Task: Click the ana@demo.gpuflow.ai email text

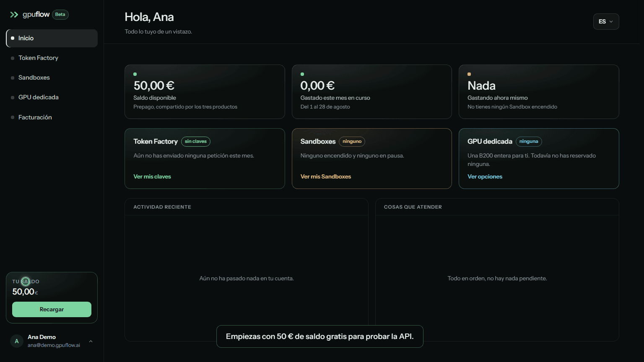Action: click(x=54, y=345)
